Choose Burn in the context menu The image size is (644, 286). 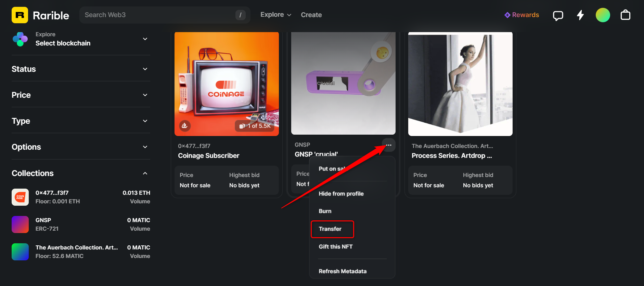pyautogui.click(x=325, y=211)
